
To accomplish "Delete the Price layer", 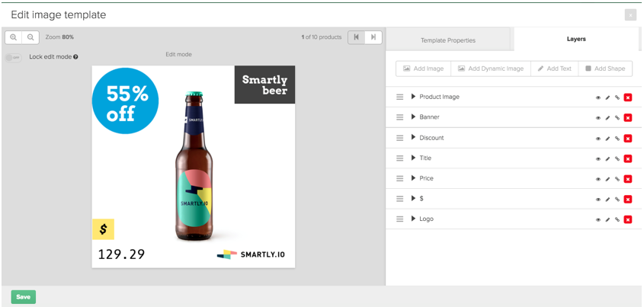I will click(627, 179).
